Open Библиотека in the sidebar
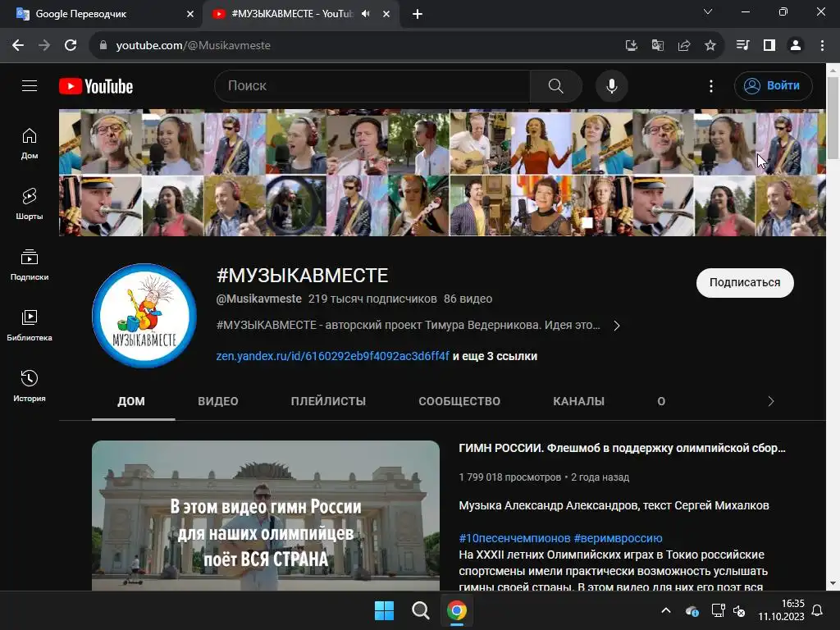 point(30,325)
